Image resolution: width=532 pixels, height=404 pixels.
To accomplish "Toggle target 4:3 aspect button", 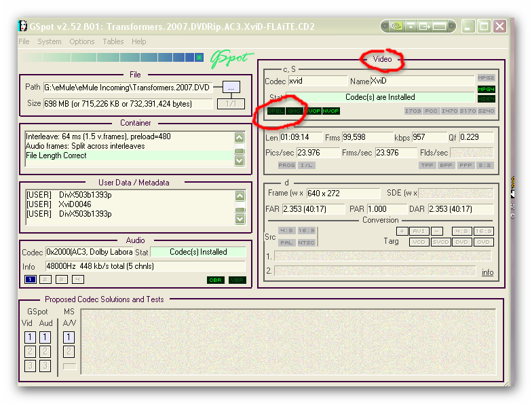I will click(x=461, y=231).
